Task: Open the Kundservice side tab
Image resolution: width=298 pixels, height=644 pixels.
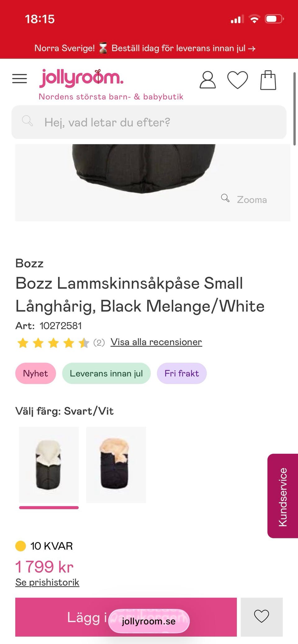Action: (x=282, y=496)
